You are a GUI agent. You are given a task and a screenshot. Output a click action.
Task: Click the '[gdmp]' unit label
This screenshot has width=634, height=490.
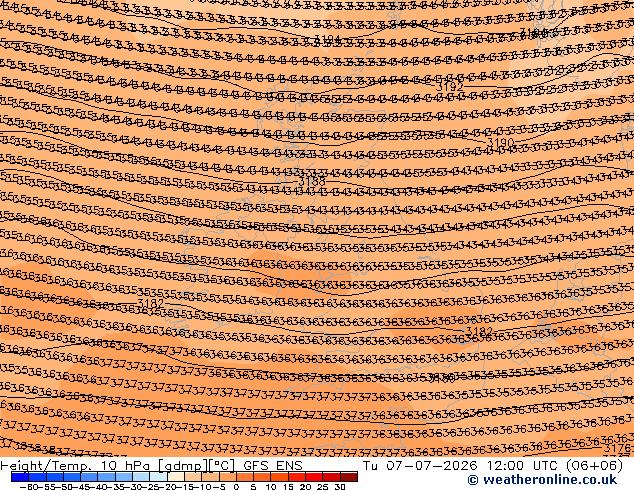coord(183,466)
